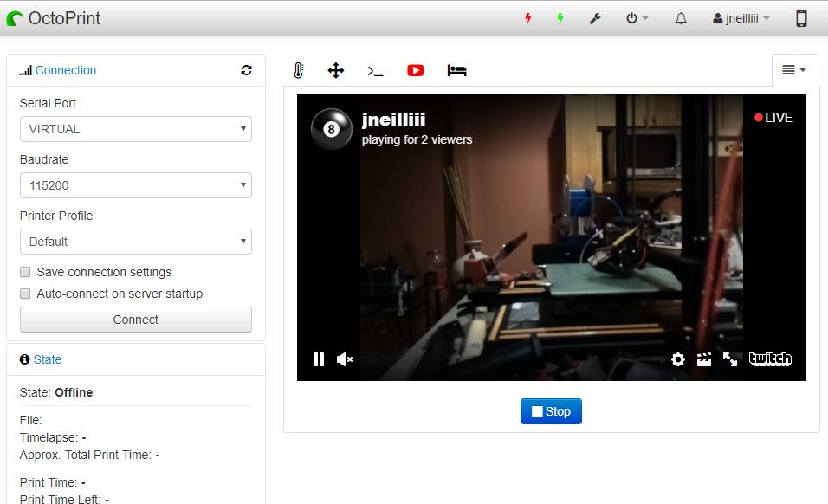
Task: Click the LIVE indicator
Action: pos(773,118)
